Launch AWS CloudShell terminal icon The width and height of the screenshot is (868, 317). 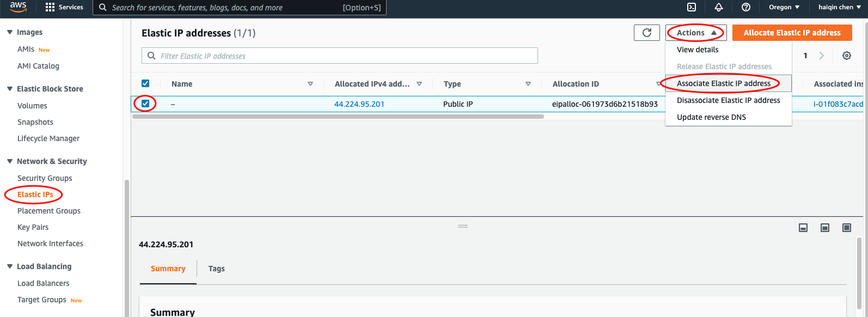[x=692, y=7]
